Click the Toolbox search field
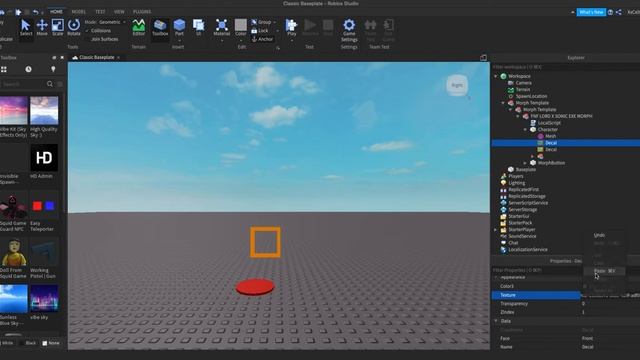Screen dimensions: 640x360 coord(22,84)
